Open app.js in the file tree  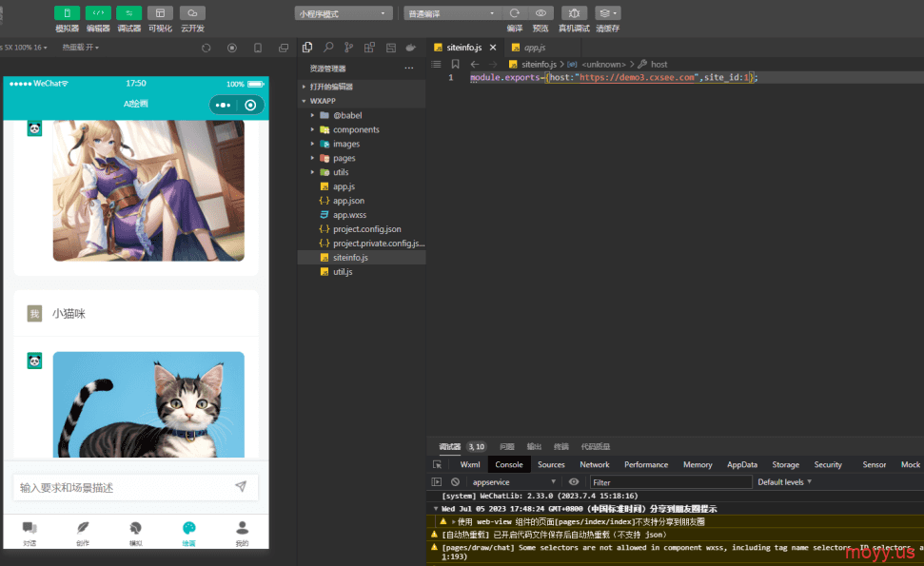pos(362,186)
